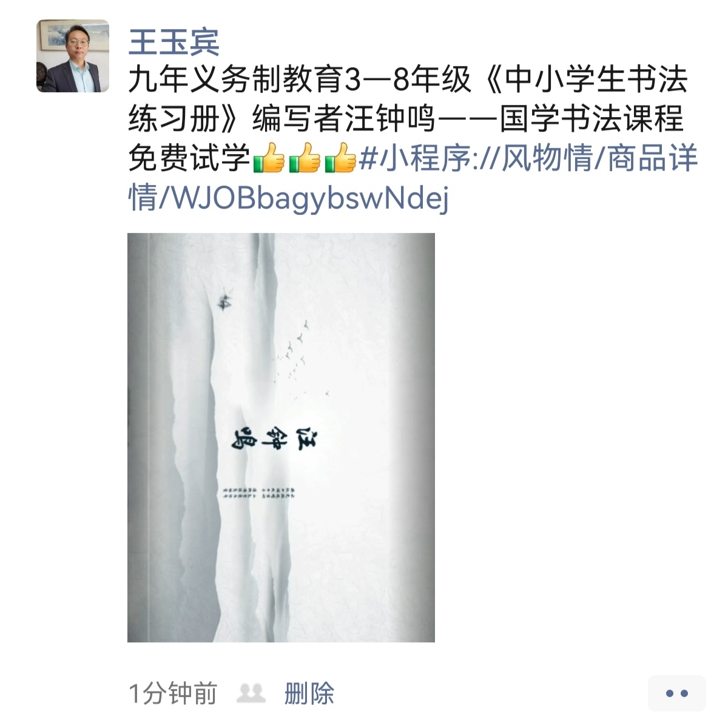Click the text 编写者汪钟鸣
The height and width of the screenshot is (723, 728).
344,119
